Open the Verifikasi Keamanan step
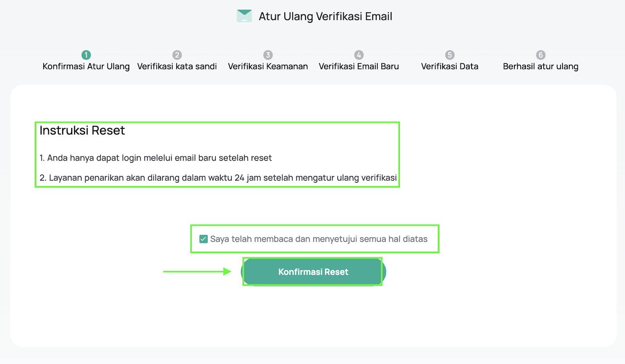This screenshot has width=625, height=364. (268, 66)
